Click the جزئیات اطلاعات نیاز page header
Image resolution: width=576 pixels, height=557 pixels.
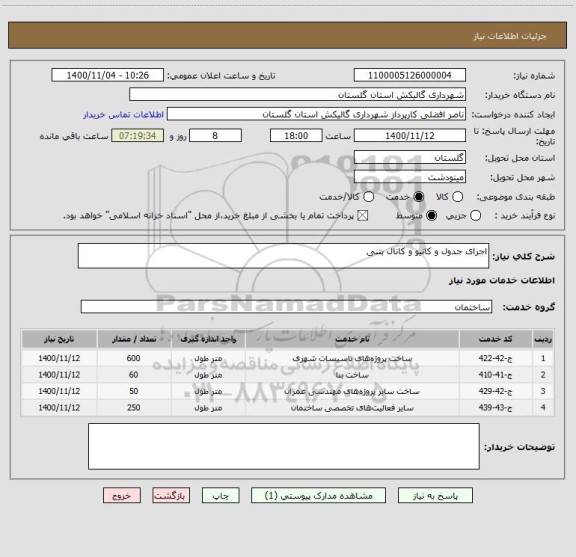pos(510,36)
